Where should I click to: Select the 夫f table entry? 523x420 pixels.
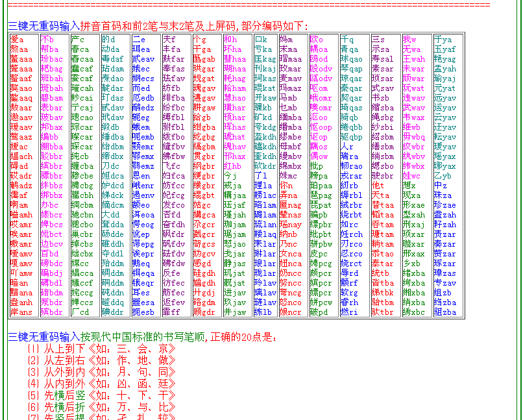point(169,40)
